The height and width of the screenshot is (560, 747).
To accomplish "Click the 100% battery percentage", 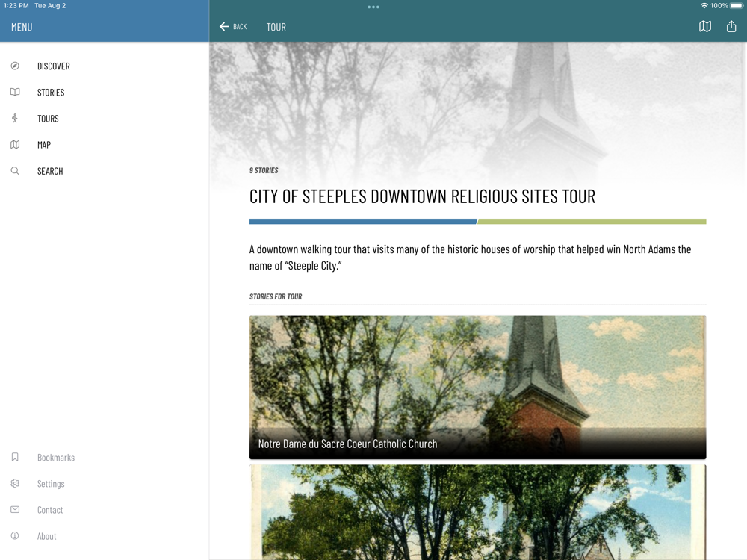I will [x=719, y=6].
